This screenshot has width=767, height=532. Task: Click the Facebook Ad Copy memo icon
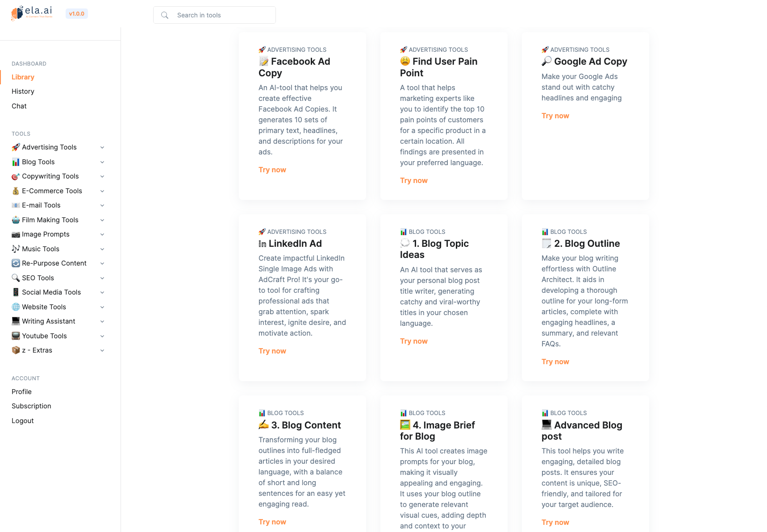point(263,62)
